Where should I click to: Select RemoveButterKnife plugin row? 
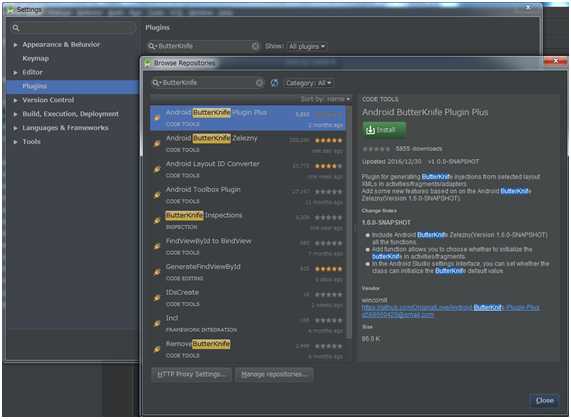coord(248,349)
